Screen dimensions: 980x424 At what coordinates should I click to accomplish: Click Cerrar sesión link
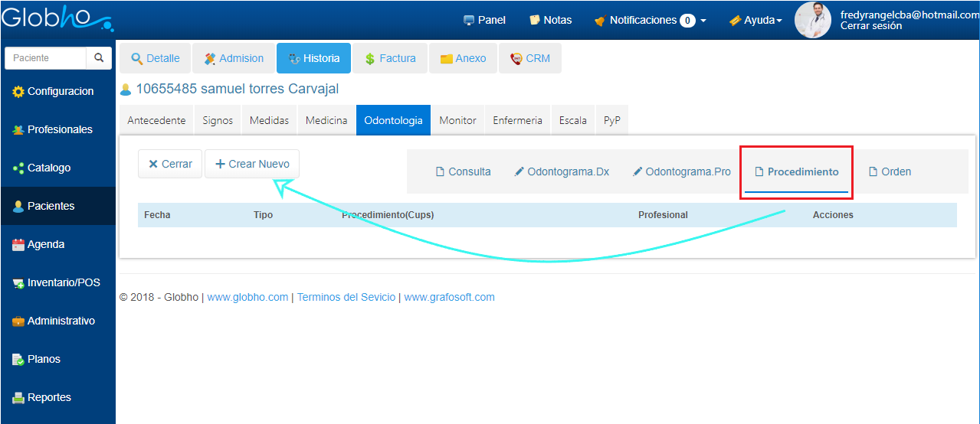[870, 26]
